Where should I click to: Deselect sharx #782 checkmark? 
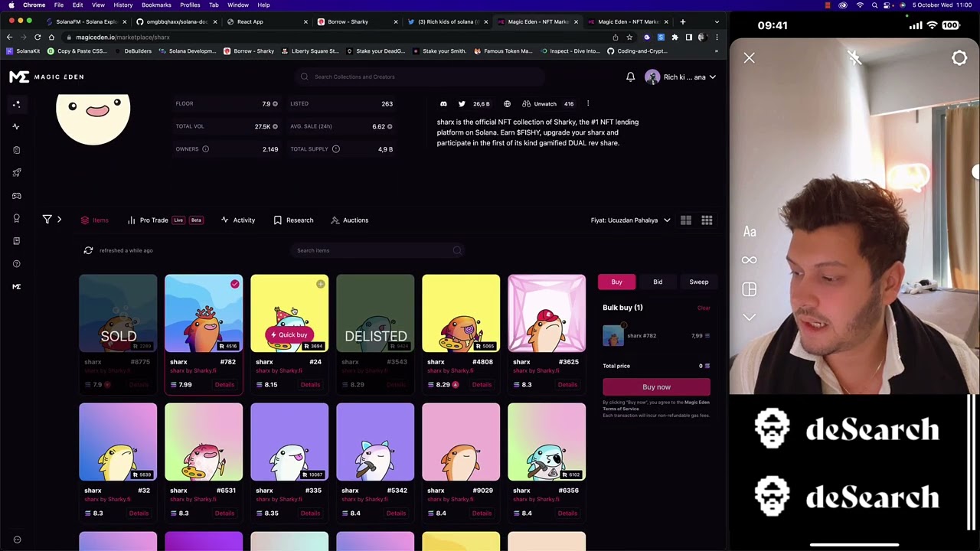click(x=234, y=285)
